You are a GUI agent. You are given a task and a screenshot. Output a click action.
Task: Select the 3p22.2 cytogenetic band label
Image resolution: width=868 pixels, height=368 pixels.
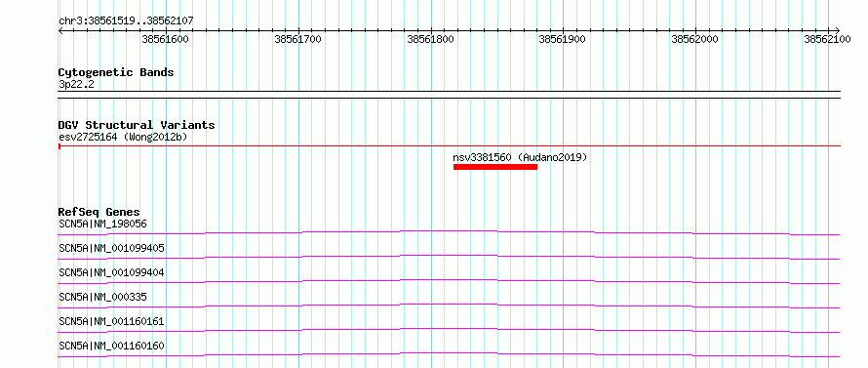pos(76,84)
